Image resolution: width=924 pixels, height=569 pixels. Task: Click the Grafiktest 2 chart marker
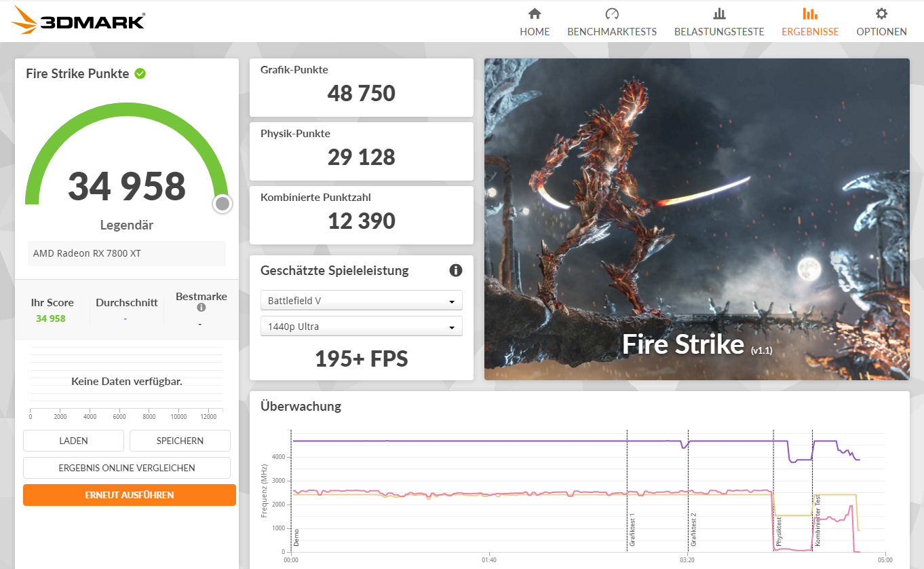pyautogui.click(x=693, y=530)
